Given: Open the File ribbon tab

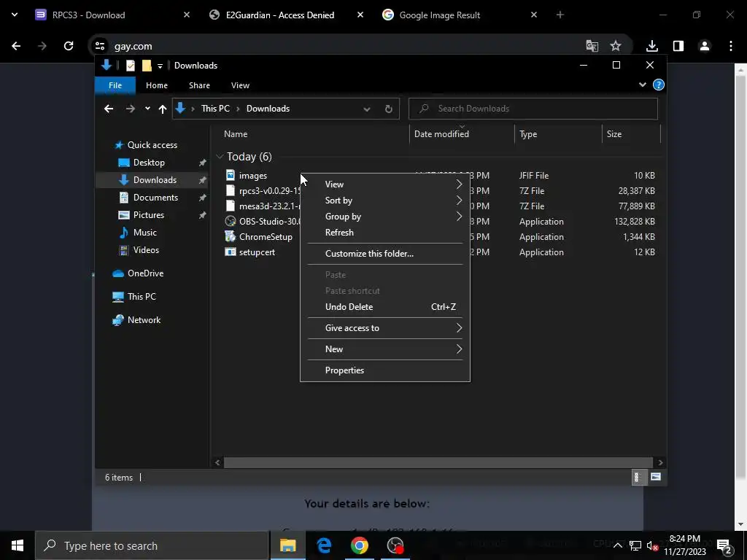Looking at the screenshot, I should tap(115, 85).
